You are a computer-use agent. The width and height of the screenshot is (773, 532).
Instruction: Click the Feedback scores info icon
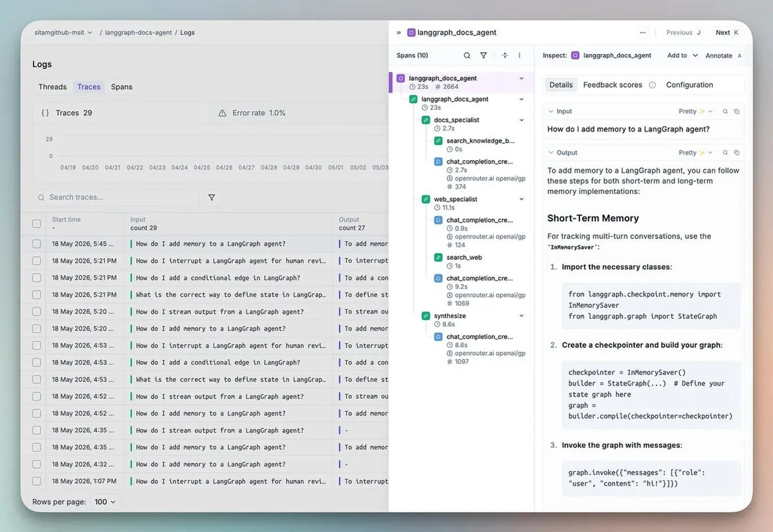point(652,85)
